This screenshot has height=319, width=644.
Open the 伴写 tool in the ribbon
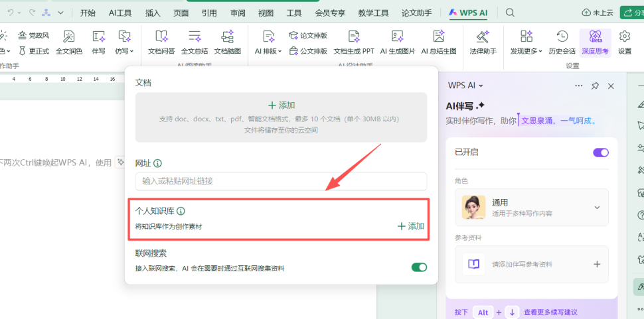click(x=98, y=42)
